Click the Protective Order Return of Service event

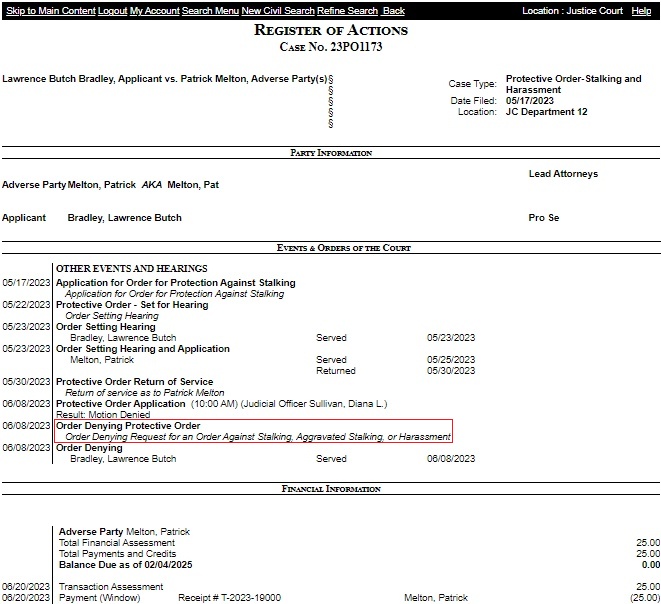pos(134,381)
